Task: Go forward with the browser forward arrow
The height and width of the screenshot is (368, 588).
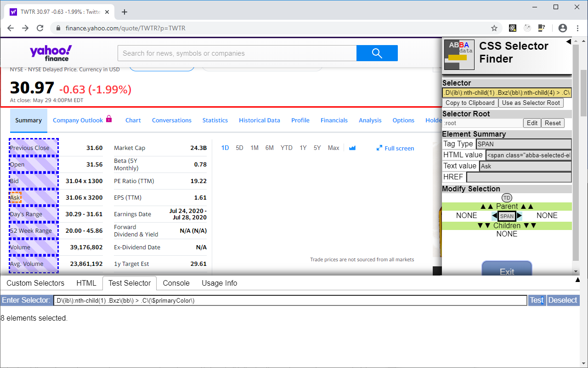Action: (x=25, y=28)
